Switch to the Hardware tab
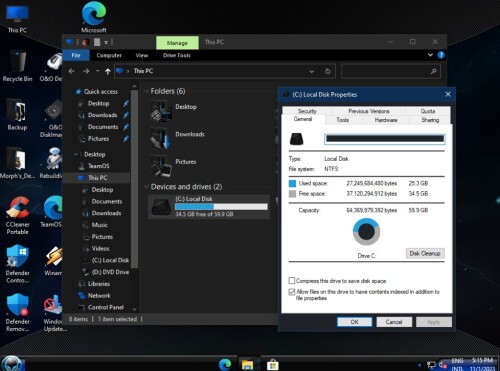 (386, 120)
